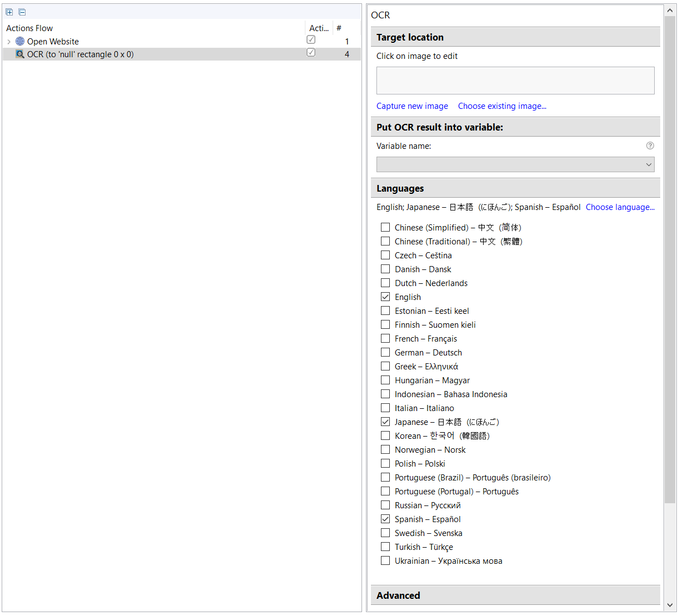This screenshot has height=616, width=678.
Task: Click Choose existing image... link
Action: pos(502,106)
